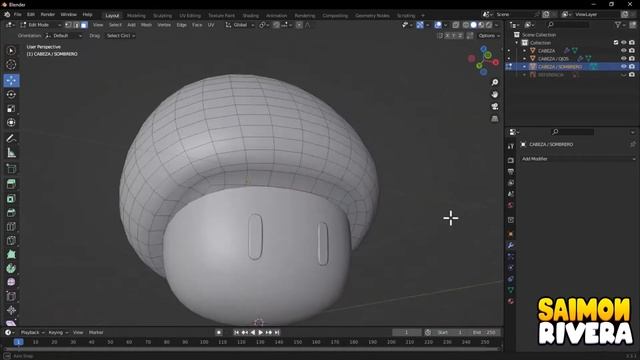Activate the Move tool
The height and width of the screenshot is (360, 640).
(11, 80)
